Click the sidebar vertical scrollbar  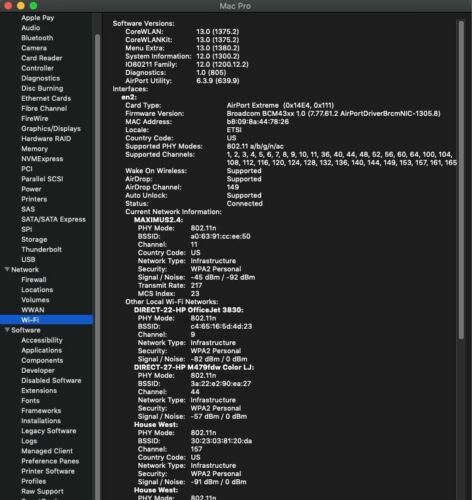pyautogui.click(x=97, y=267)
